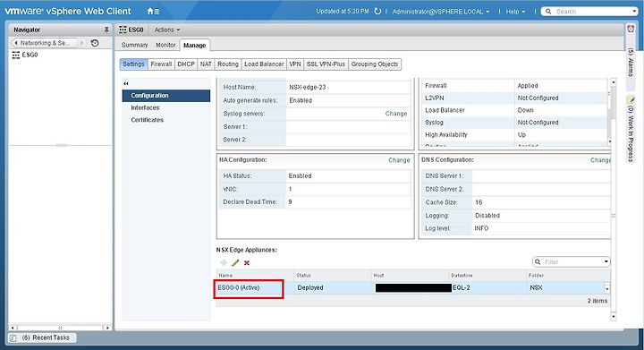Open the DHCP sub-tab
The width and height of the screenshot is (644, 350).
186,64
